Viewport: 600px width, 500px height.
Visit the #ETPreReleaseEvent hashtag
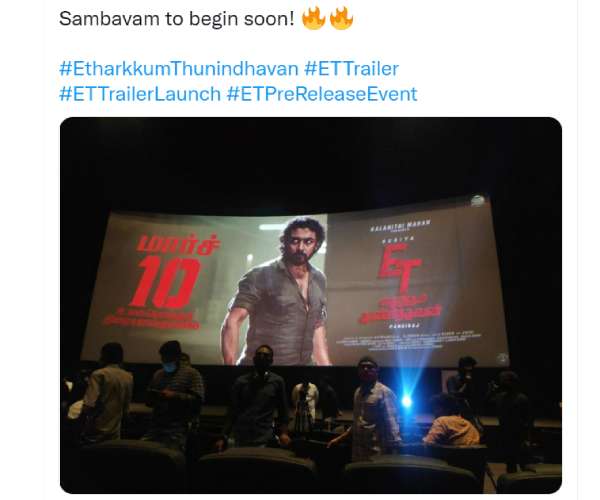[x=322, y=94]
